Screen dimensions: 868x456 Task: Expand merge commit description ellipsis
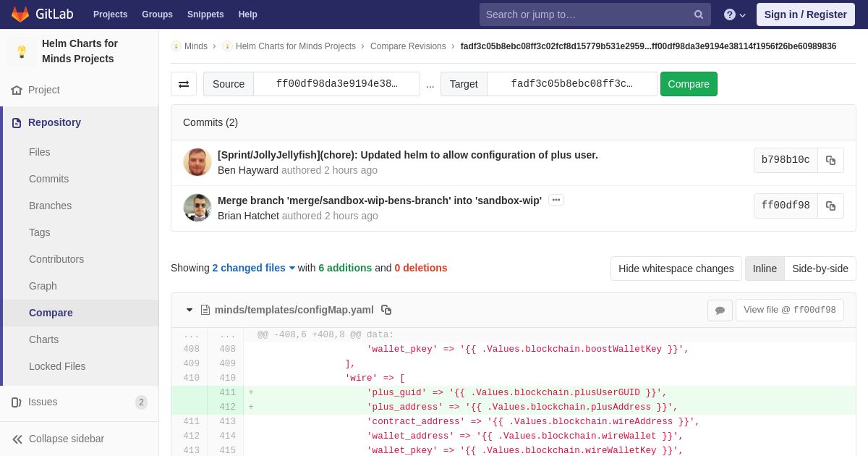pyautogui.click(x=556, y=200)
